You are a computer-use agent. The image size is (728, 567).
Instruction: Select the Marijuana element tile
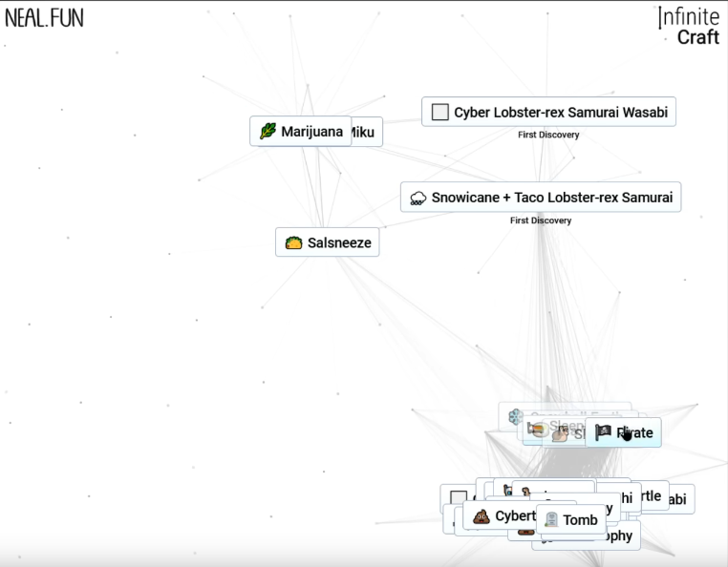coord(300,132)
